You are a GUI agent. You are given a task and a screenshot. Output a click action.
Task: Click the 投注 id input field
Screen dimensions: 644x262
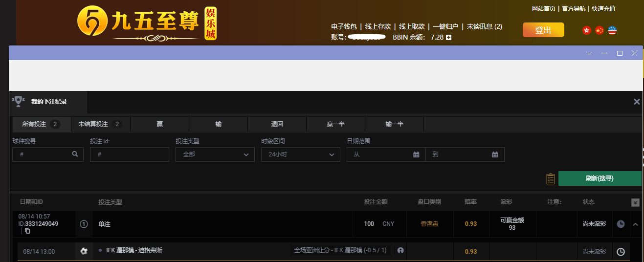coord(130,154)
